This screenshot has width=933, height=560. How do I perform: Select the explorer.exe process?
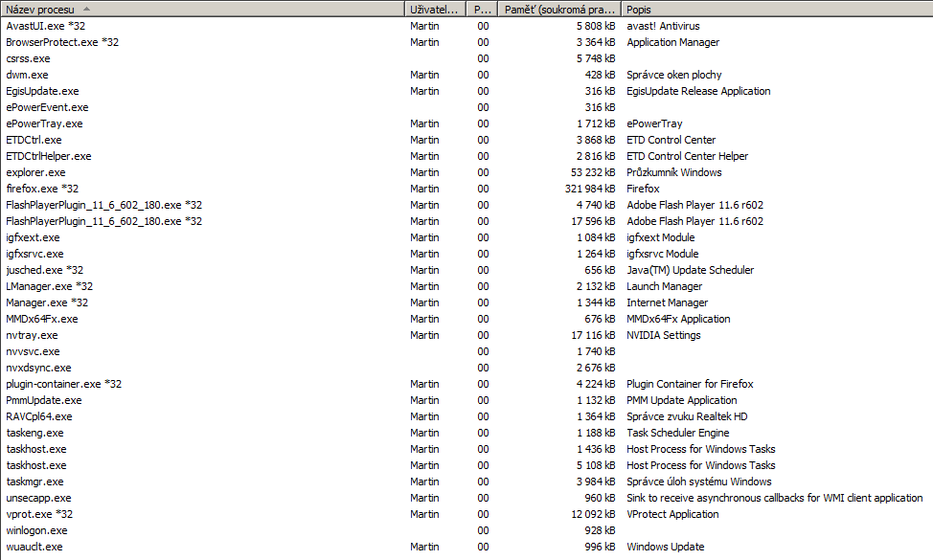pos(35,172)
